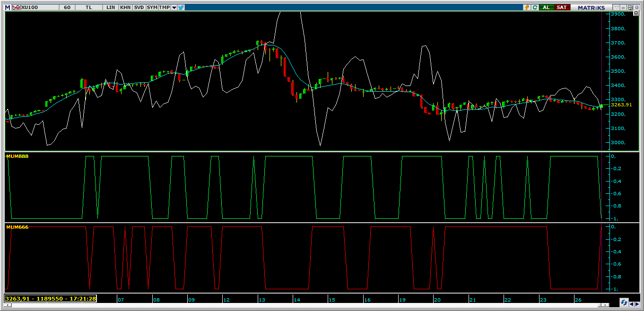
Task: Click the horizontal scrollbar right arrow
Action: [605, 305]
